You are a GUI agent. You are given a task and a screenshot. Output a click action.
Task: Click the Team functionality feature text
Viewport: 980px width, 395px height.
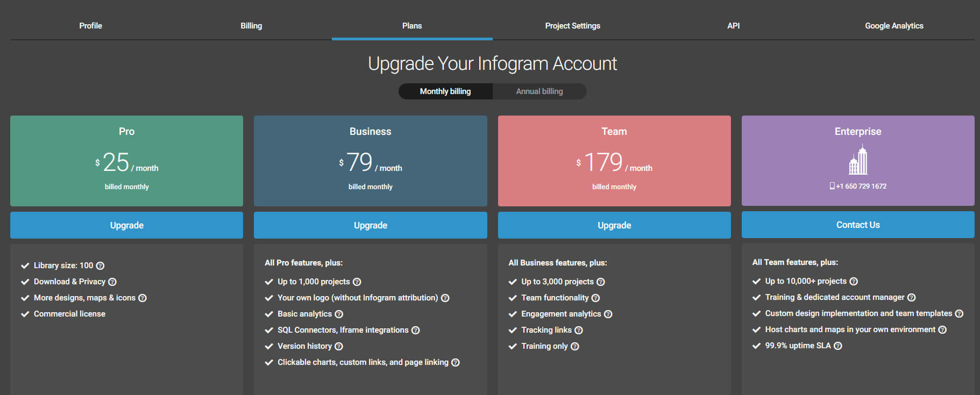(555, 298)
